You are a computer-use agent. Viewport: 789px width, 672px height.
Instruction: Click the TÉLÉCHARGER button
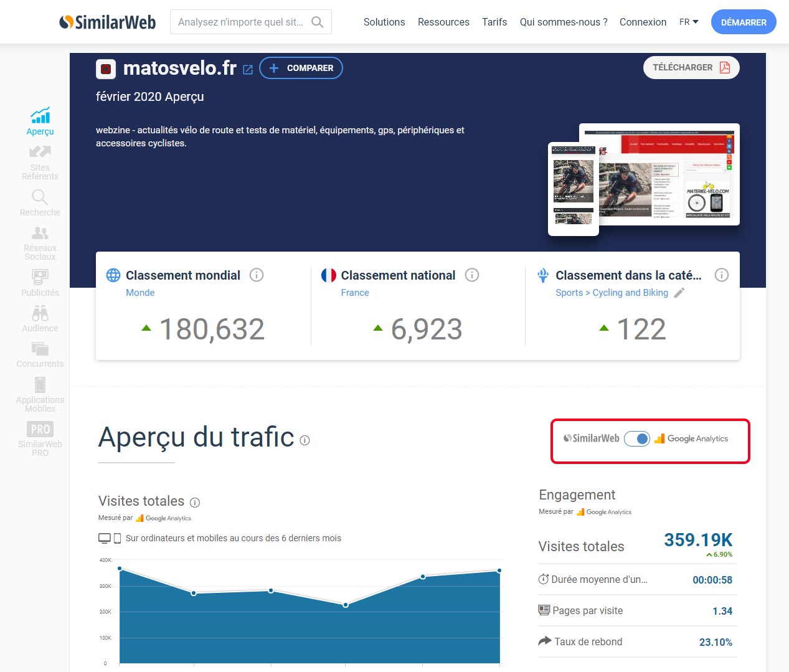pos(691,67)
